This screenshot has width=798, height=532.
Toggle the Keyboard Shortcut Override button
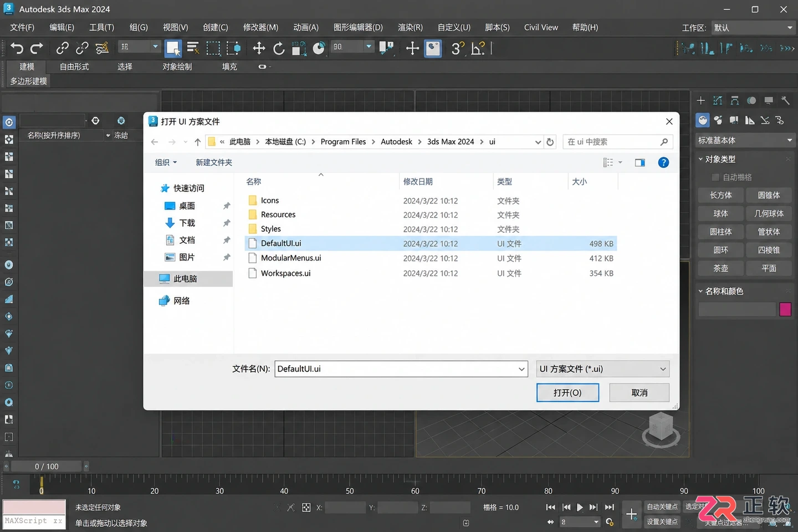point(433,49)
